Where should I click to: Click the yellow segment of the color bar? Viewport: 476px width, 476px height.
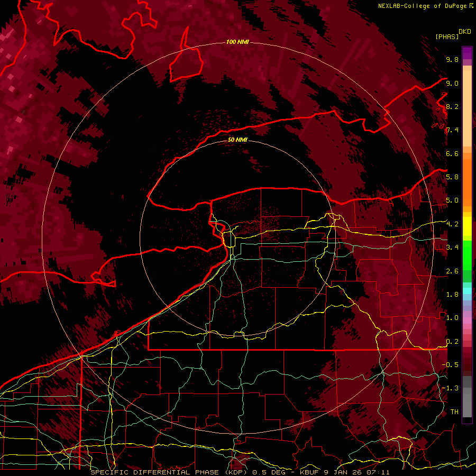tap(467, 226)
